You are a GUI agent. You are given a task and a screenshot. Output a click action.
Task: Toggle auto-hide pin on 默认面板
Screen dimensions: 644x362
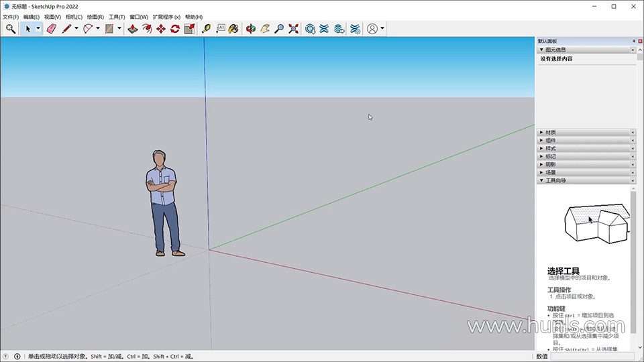coord(634,41)
